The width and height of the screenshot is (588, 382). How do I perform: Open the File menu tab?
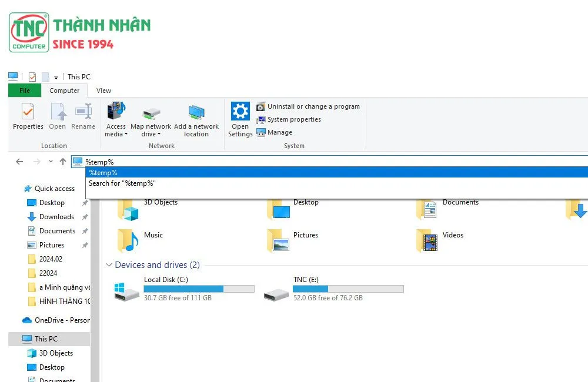coord(25,91)
